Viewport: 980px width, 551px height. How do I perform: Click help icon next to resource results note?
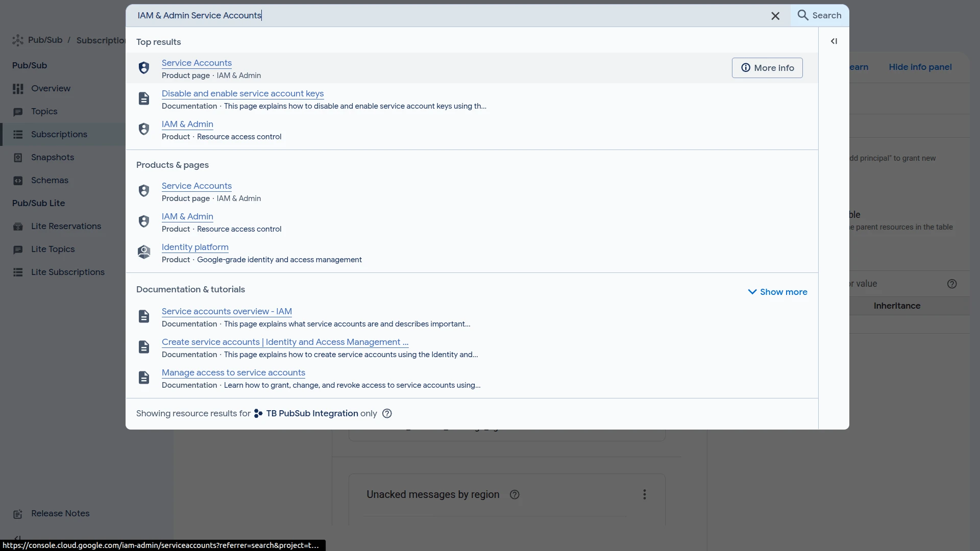(387, 413)
